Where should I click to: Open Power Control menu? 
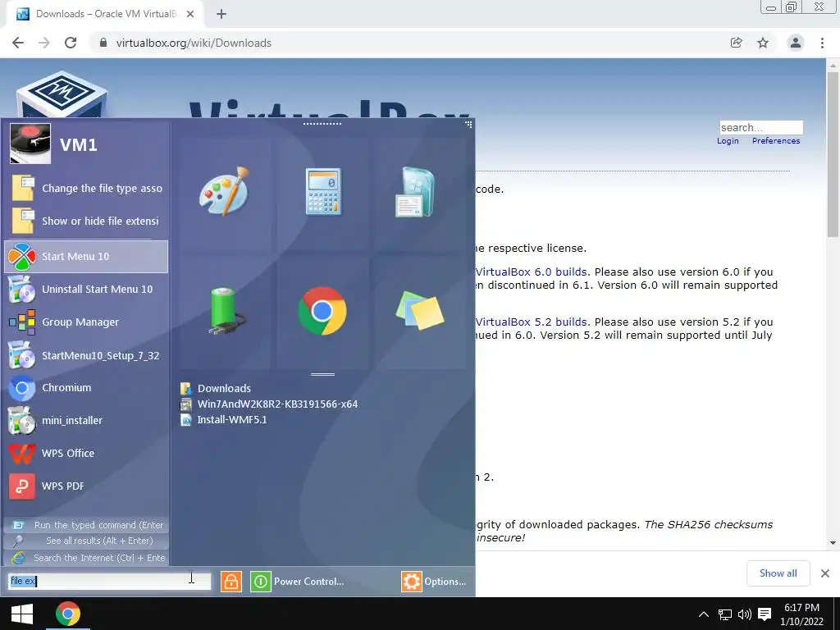[x=297, y=582]
